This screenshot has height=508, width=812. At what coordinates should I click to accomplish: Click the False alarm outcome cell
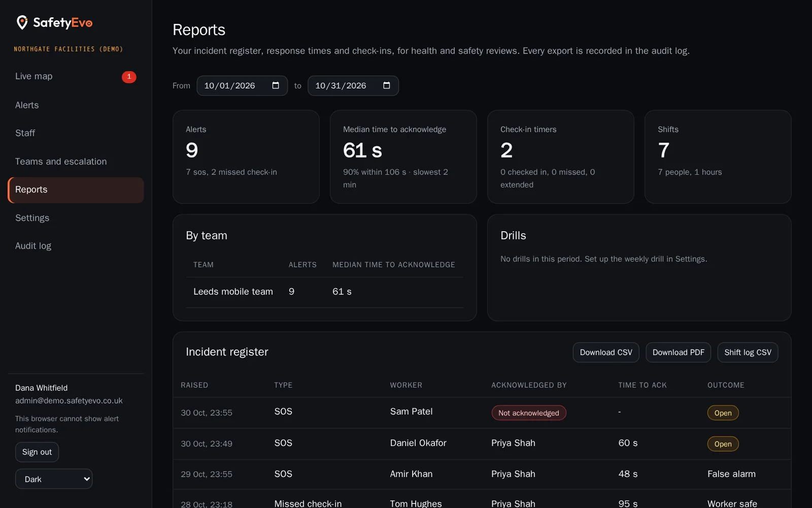tap(731, 474)
